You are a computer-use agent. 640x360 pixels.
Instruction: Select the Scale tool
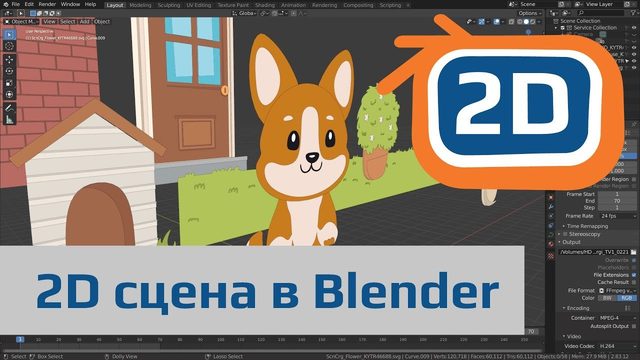tap(9, 83)
